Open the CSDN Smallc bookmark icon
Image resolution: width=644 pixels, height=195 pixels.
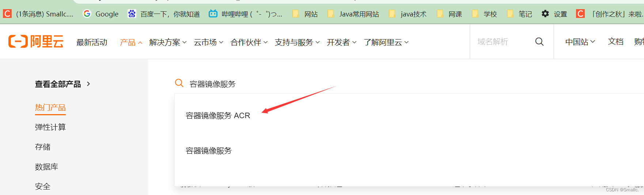pyautogui.click(x=7, y=14)
